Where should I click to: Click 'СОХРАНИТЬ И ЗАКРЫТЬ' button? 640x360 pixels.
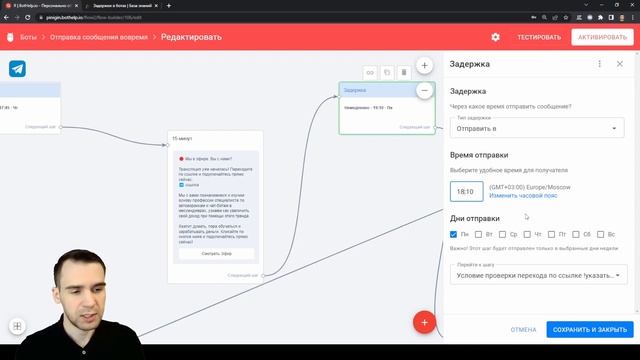coord(590,329)
